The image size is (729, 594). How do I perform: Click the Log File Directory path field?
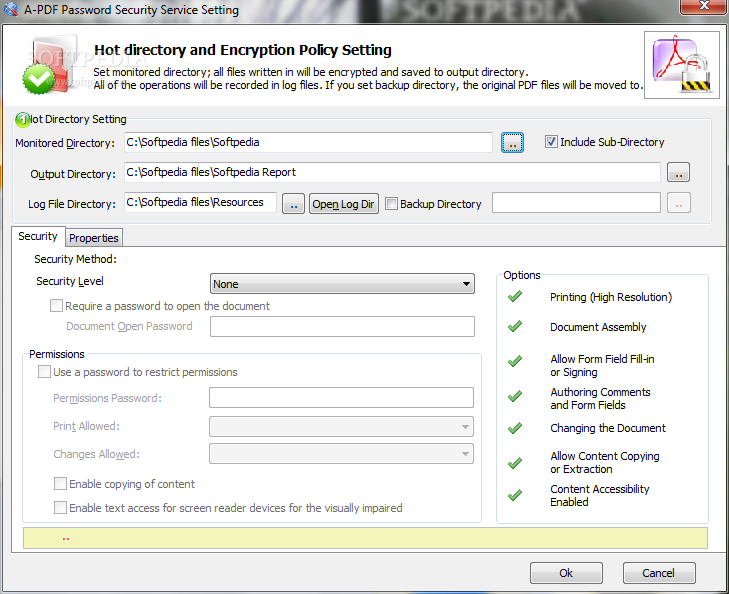coord(200,202)
